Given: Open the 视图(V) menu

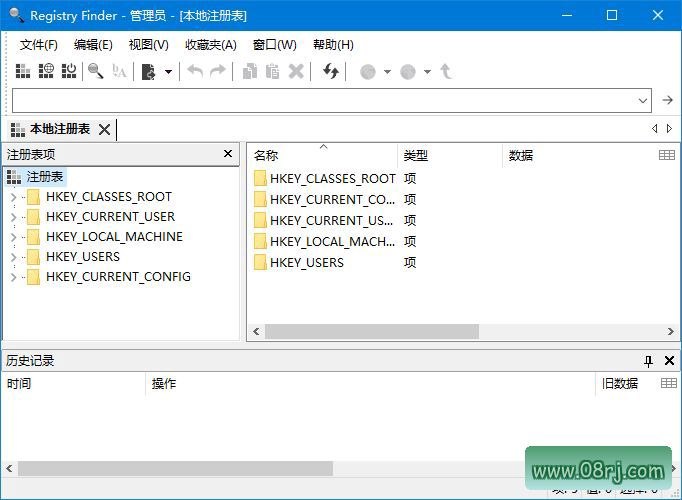Looking at the screenshot, I should [x=148, y=45].
